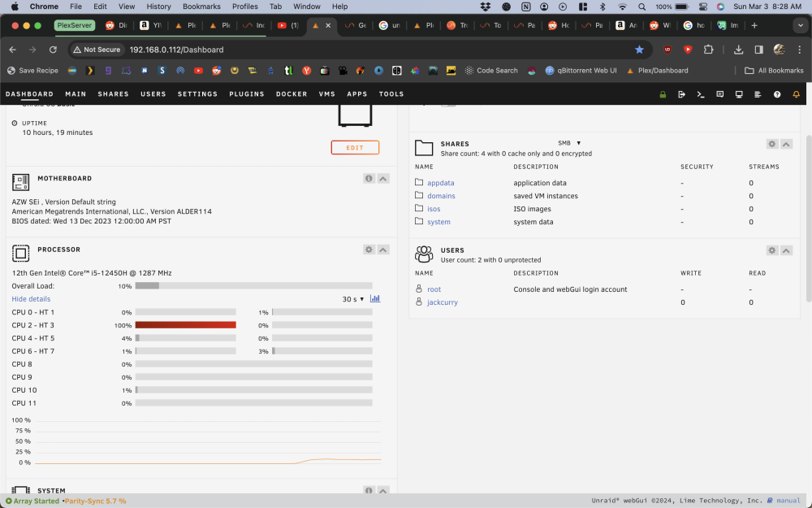Open the isos share link

[x=434, y=209]
